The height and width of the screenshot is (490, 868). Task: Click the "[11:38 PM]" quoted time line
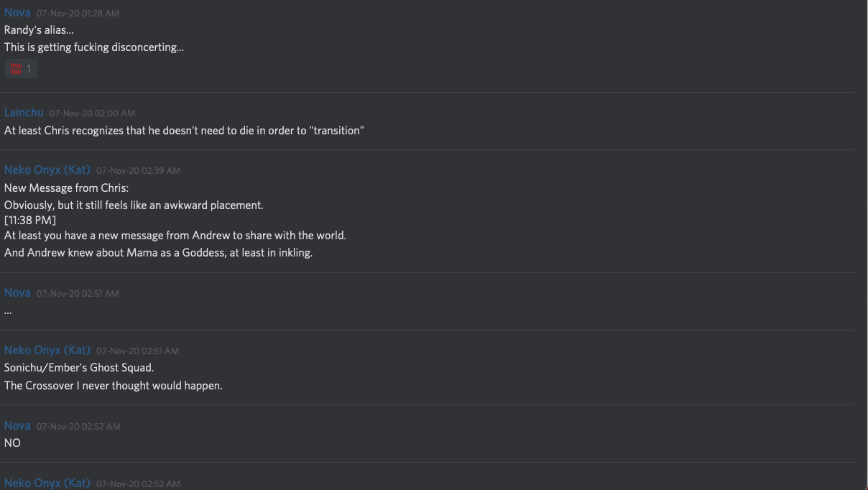point(29,220)
